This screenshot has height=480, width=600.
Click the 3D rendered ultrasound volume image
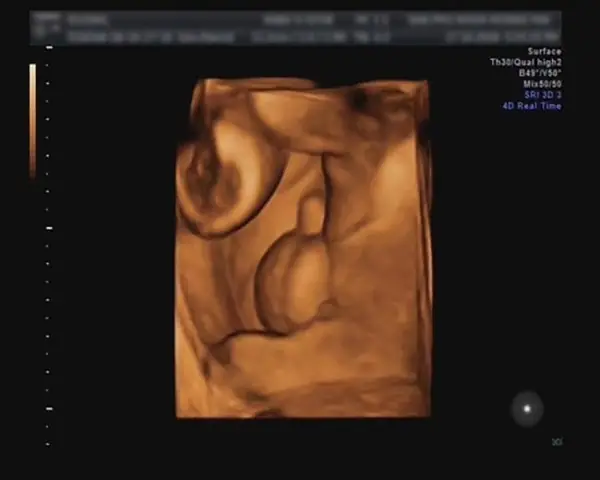coord(303,248)
